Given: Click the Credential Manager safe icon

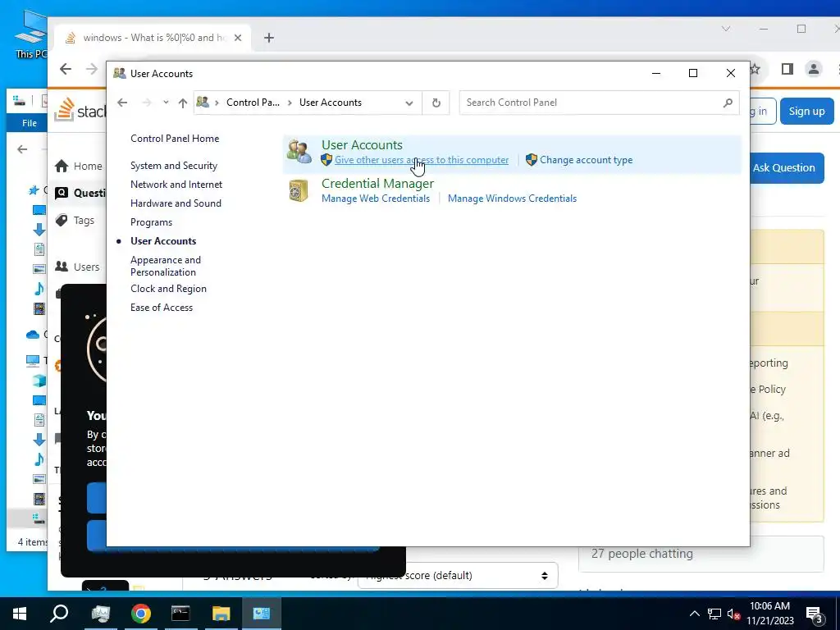Looking at the screenshot, I should pos(299,190).
